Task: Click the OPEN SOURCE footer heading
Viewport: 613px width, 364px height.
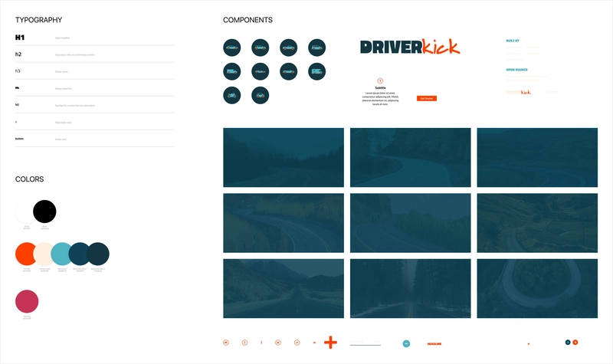Action: pos(516,70)
